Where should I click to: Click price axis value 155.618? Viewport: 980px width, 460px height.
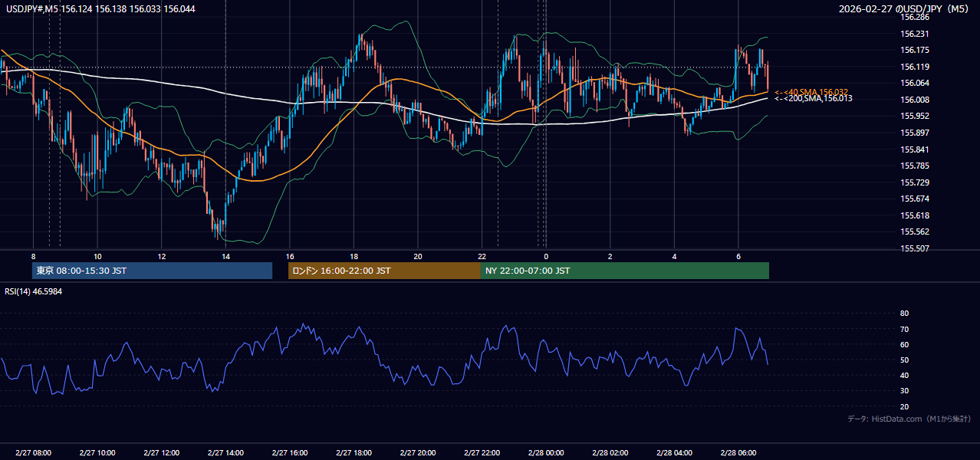point(915,215)
